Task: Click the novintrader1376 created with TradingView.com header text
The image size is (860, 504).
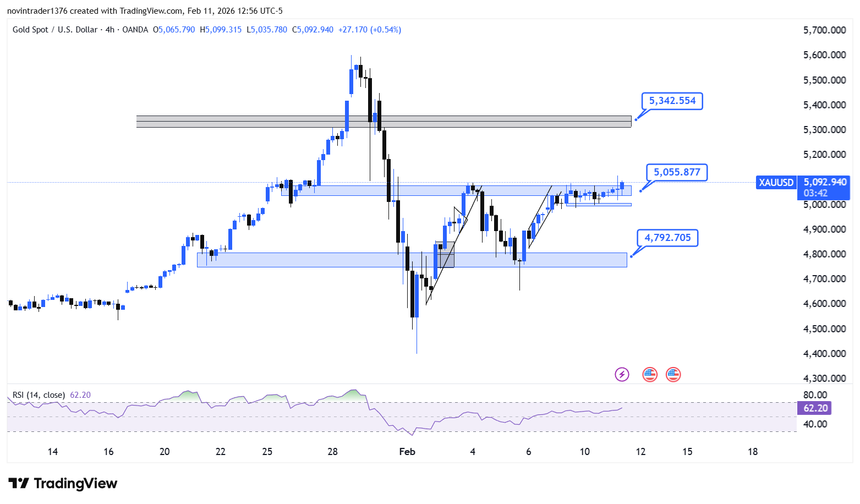Action: click(145, 11)
